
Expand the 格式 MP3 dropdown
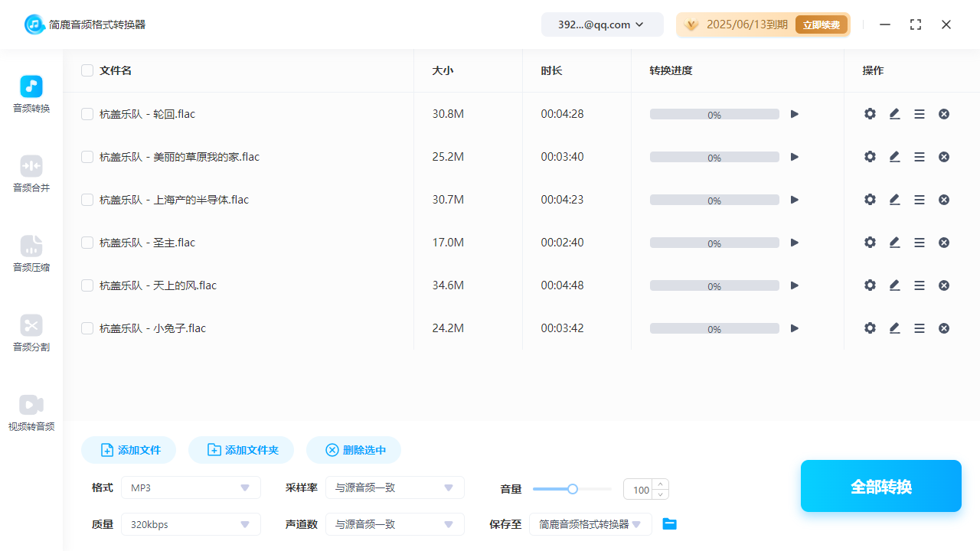191,487
